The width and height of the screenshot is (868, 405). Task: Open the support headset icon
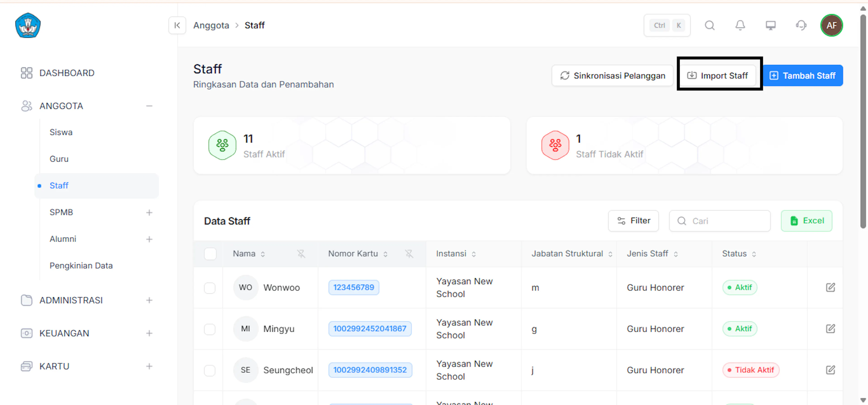point(801,25)
